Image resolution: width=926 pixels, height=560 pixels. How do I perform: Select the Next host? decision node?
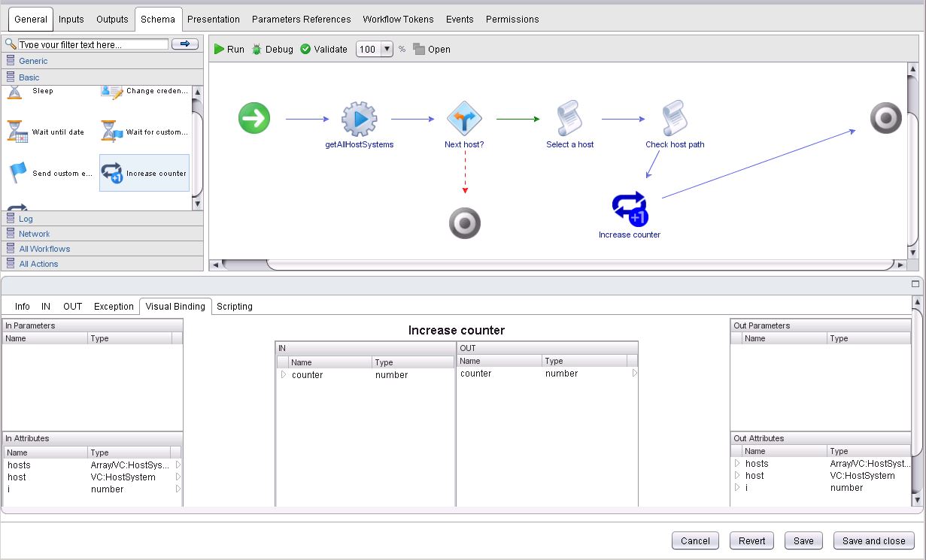coord(464,120)
